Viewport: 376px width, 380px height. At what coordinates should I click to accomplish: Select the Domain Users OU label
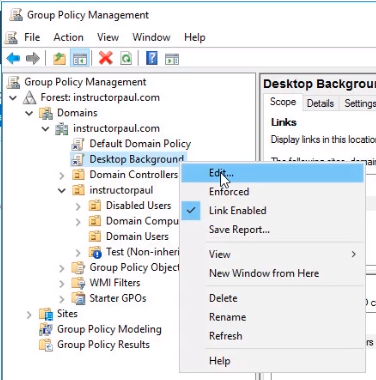[137, 237]
